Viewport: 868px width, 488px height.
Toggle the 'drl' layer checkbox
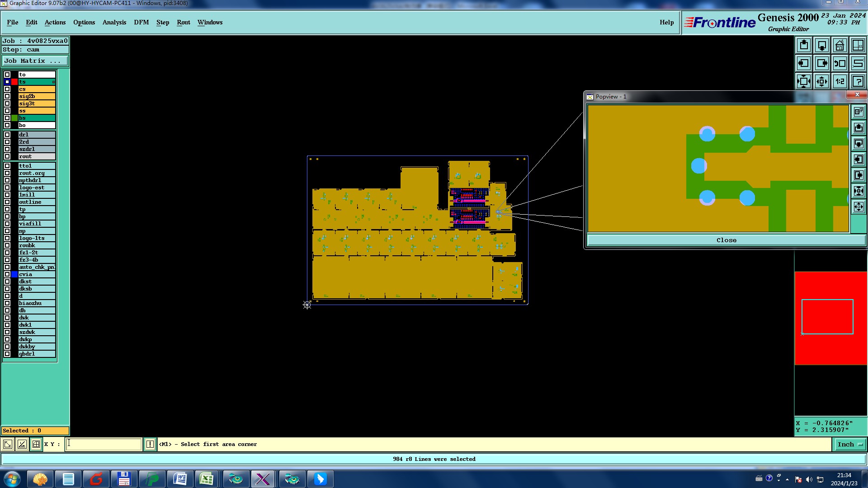click(x=7, y=135)
